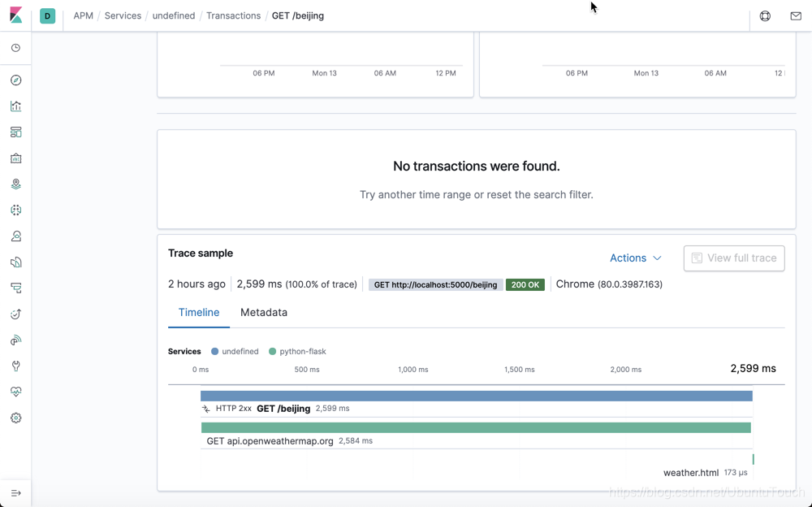Open Metrics icon in sidebar

(16, 236)
